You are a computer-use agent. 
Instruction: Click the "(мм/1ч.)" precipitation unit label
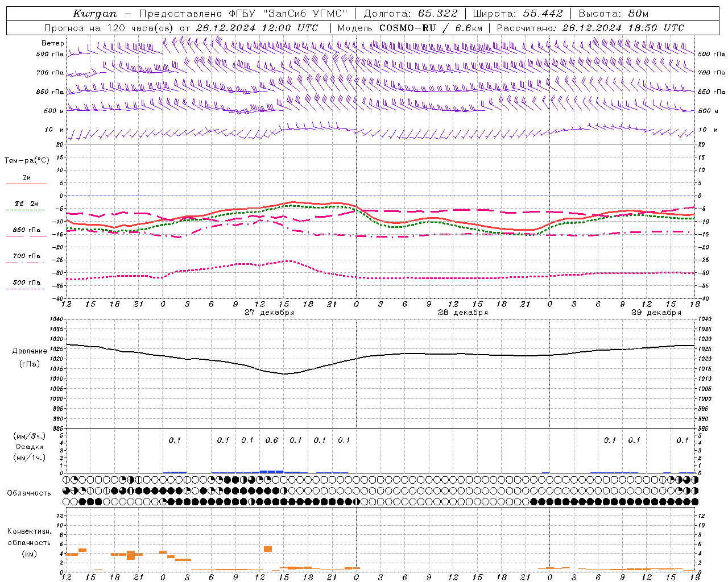pos(29,458)
